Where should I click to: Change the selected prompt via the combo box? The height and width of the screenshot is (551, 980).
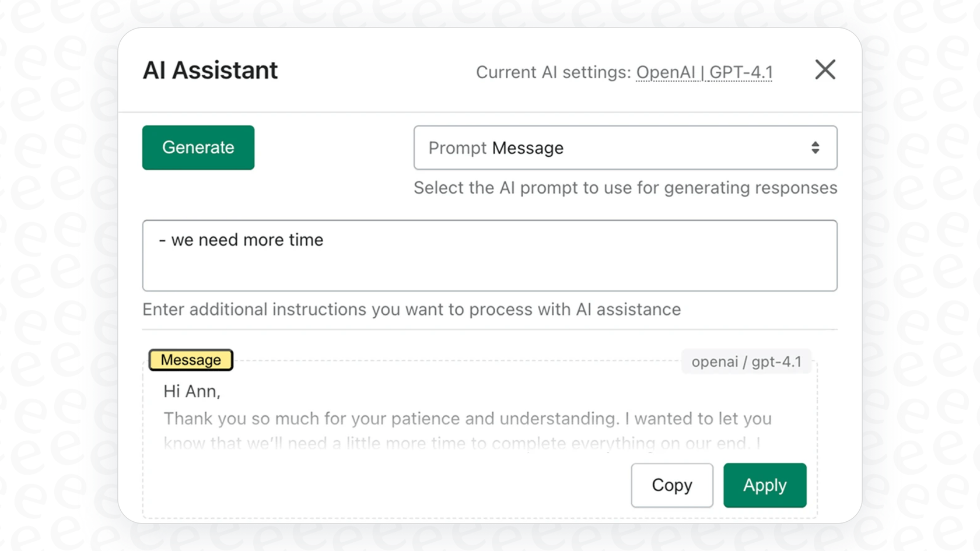coord(625,148)
